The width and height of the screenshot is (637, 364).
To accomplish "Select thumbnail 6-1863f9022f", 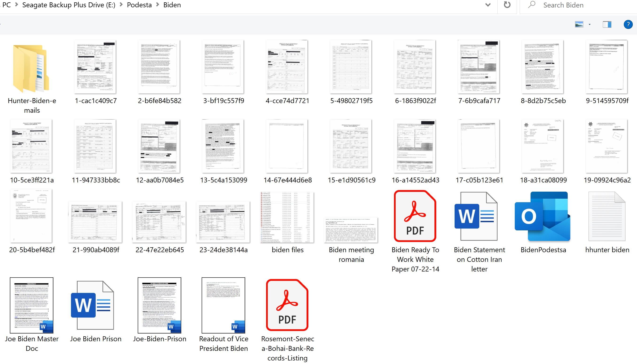I will pos(415,67).
